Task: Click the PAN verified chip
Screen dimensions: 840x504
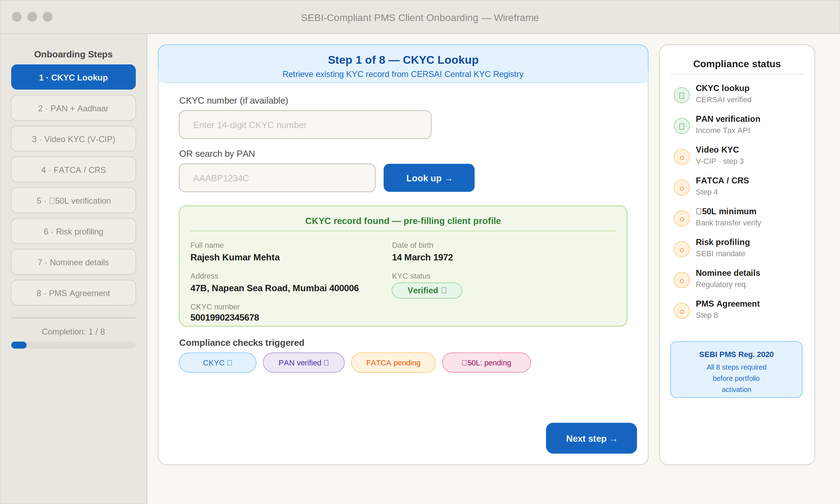Action: [x=304, y=363]
